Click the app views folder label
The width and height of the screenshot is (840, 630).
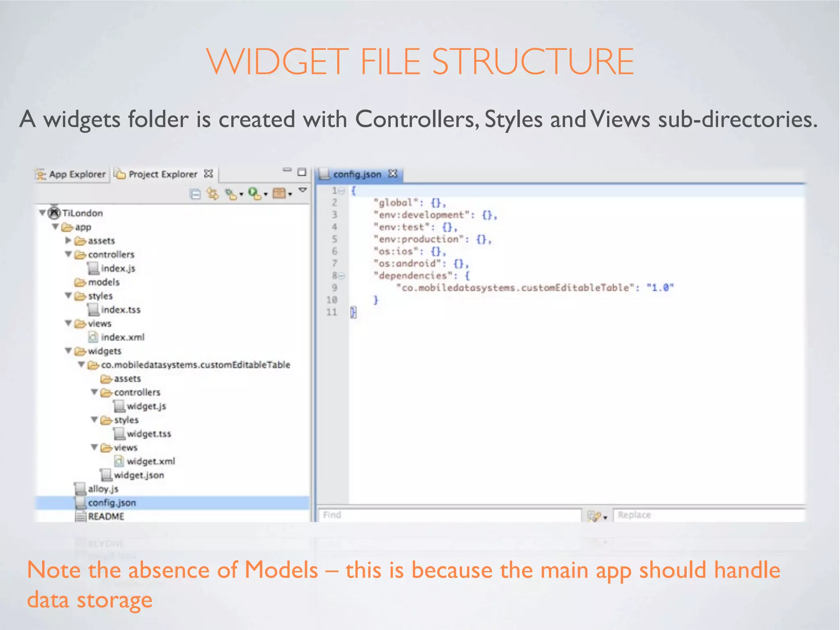tap(100, 324)
